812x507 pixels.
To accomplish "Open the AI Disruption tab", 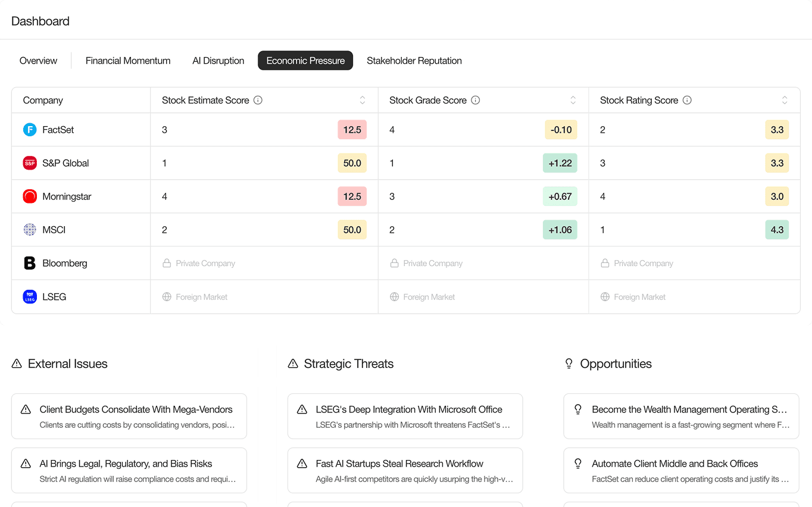I will pyautogui.click(x=218, y=61).
